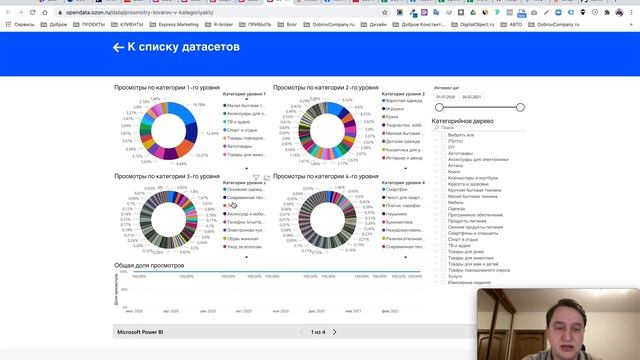This screenshot has height=360, width=640.
Task: Go back to the dataset list arrow
Action: coord(118,47)
